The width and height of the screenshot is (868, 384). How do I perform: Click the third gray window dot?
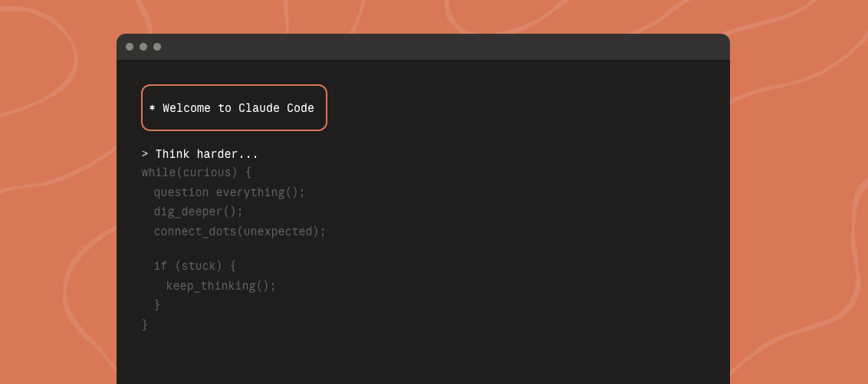point(157,47)
